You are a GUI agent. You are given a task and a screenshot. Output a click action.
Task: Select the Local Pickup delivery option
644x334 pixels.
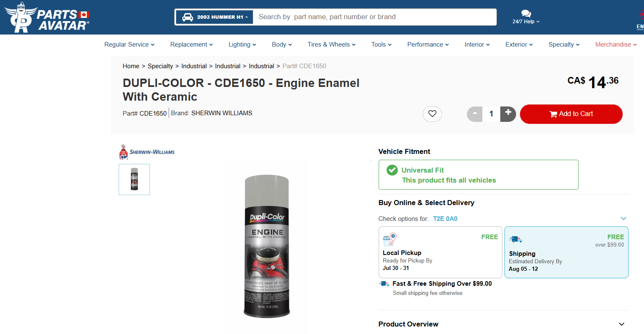click(440, 252)
